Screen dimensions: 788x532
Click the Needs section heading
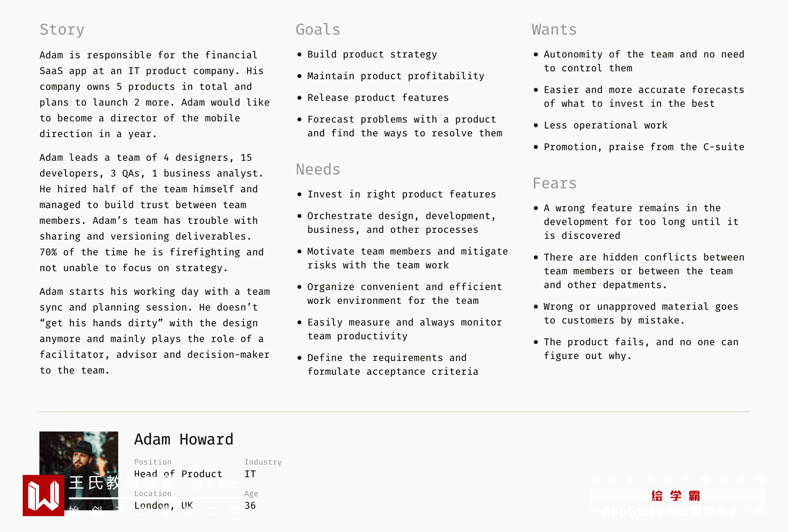click(x=318, y=170)
